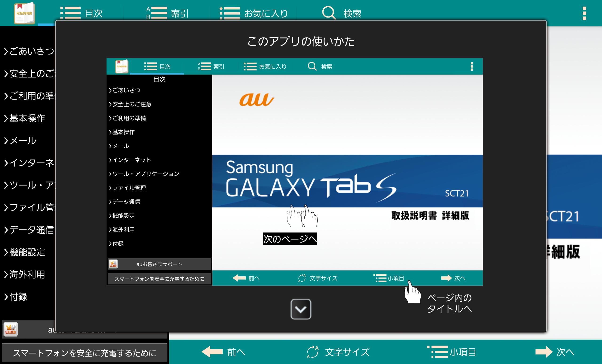This screenshot has width=602, height=364.
Task: Tap the star list icon beside お気に入り
Action: (230, 13)
